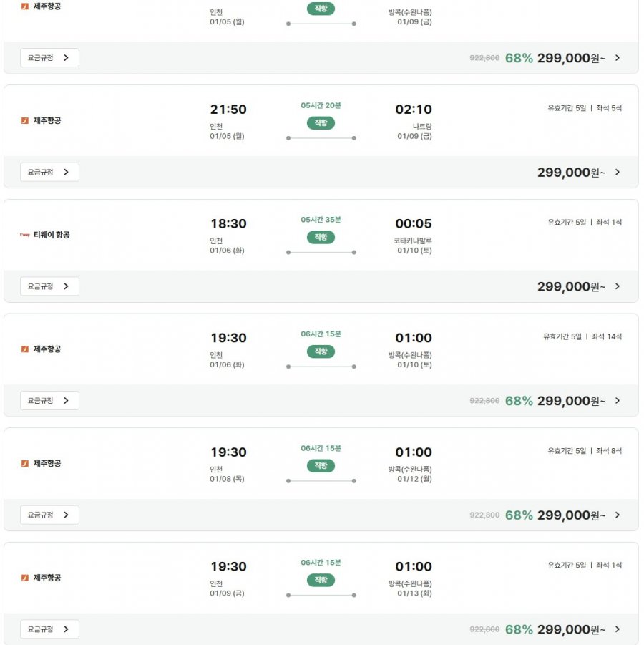Click Jeju Air logo on 14-seat flight
Image resolution: width=644 pixels, height=645 pixels.
click(25, 349)
